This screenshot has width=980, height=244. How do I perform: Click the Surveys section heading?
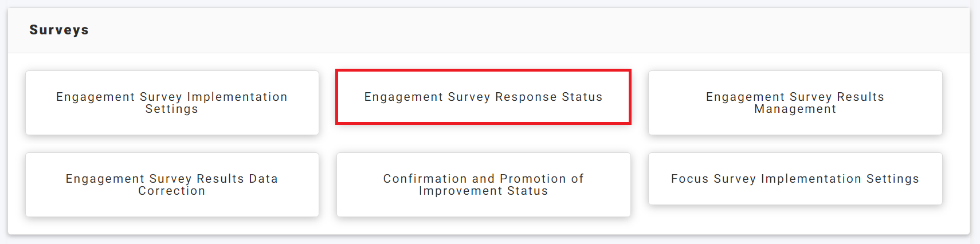(59, 30)
